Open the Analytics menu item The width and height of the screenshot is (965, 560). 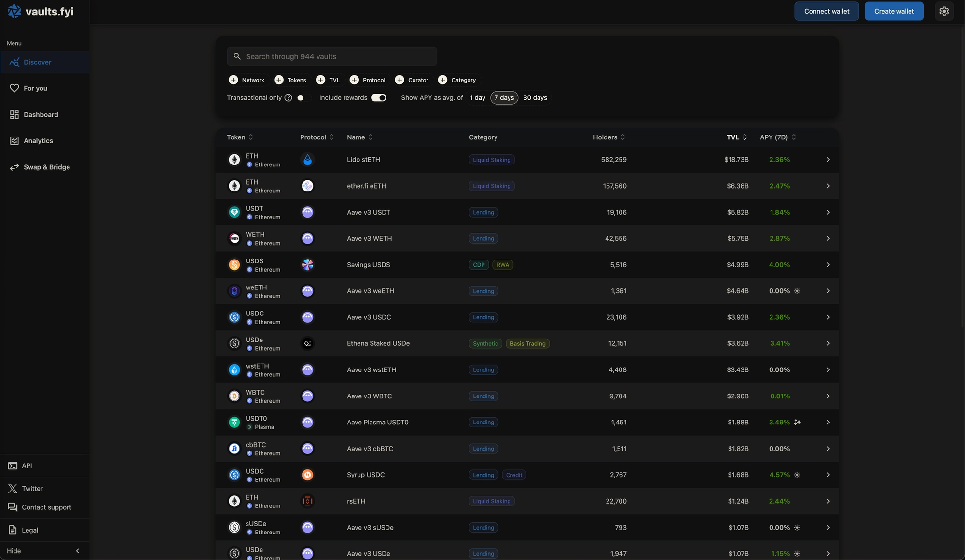pyautogui.click(x=38, y=141)
